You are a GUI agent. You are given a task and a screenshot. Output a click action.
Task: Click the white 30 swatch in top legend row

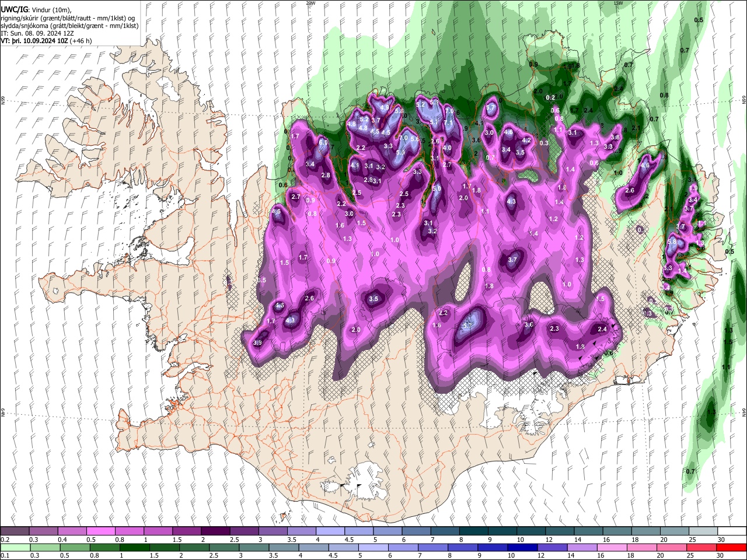pos(731,531)
